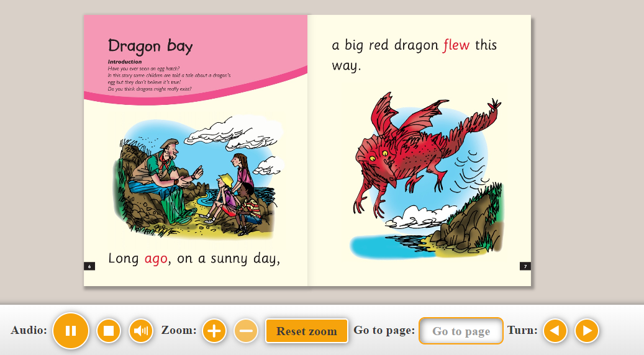Click the text 'a big red dragon'

click(x=385, y=45)
